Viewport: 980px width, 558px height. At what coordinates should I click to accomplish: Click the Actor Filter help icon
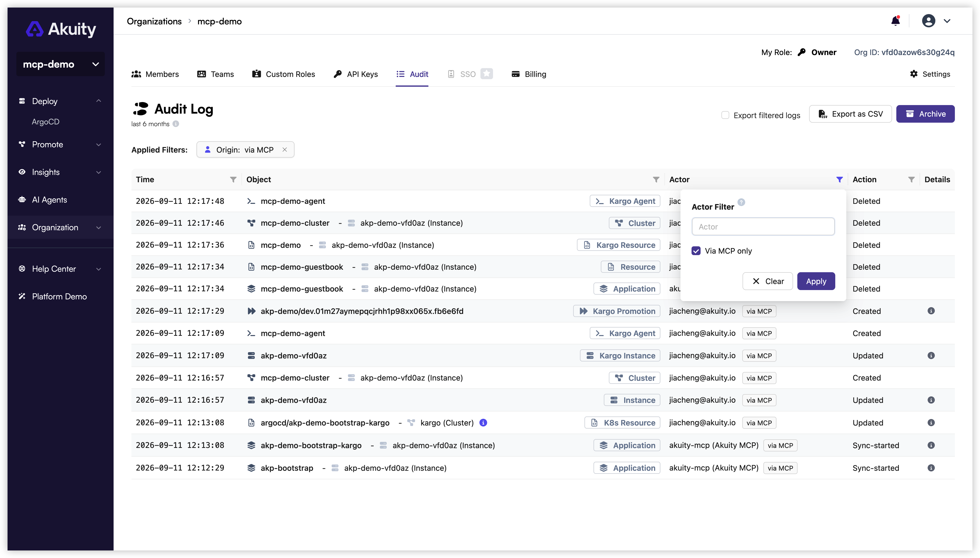click(741, 202)
